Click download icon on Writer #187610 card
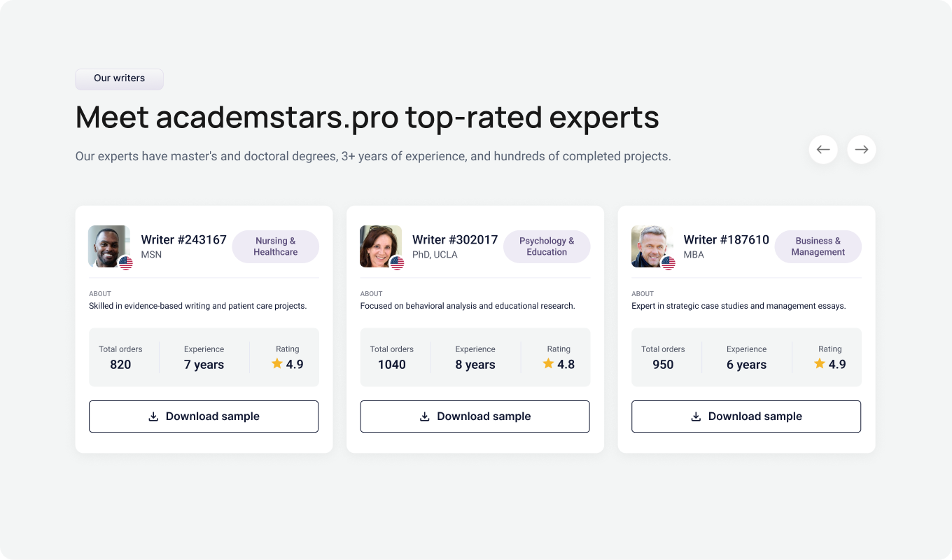 (x=696, y=416)
